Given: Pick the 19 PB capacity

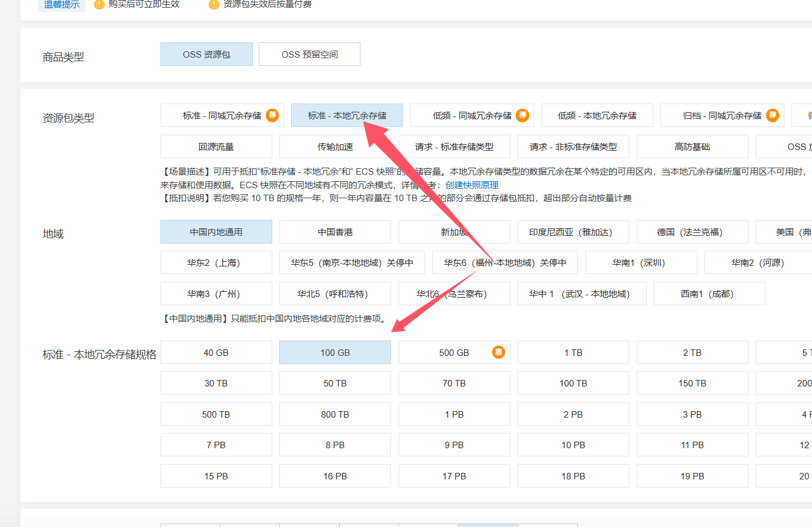Looking at the screenshot, I should coord(693,476).
